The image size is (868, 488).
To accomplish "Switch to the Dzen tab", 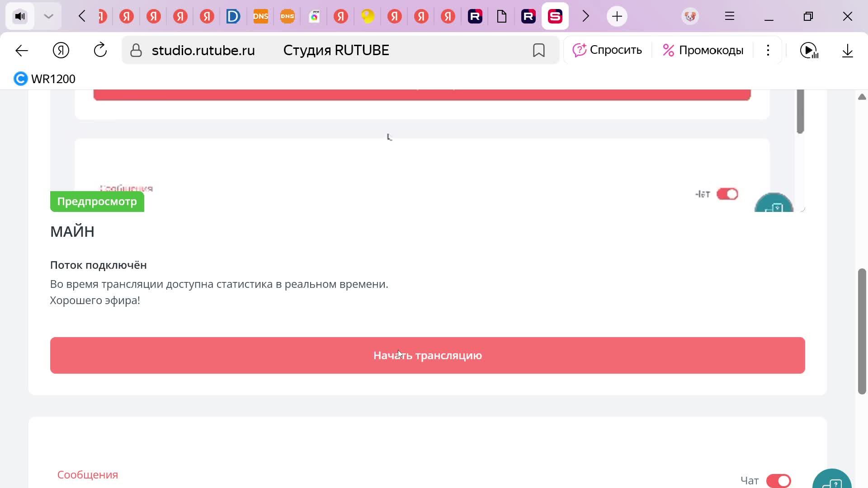I will click(x=233, y=16).
